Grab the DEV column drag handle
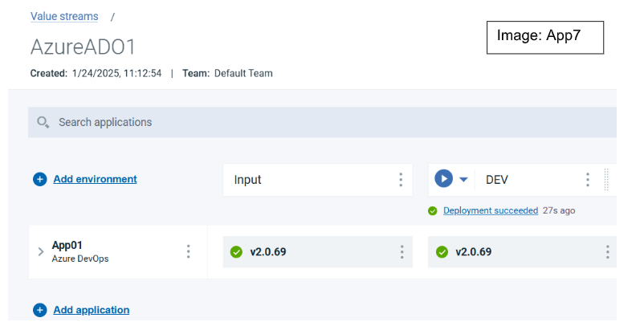Image resolution: width=644 pixels, height=330 pixels. tap(606, 180)
